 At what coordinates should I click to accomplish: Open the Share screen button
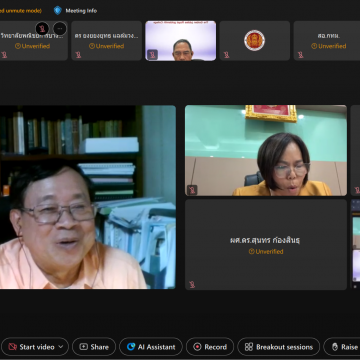pos(94,347)
